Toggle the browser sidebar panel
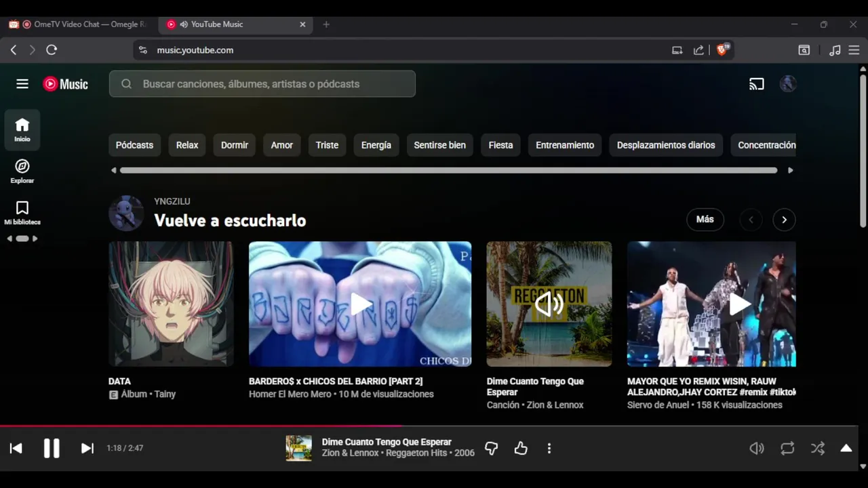868x488 pixels. pyautogui.click(x=804, y=50)
